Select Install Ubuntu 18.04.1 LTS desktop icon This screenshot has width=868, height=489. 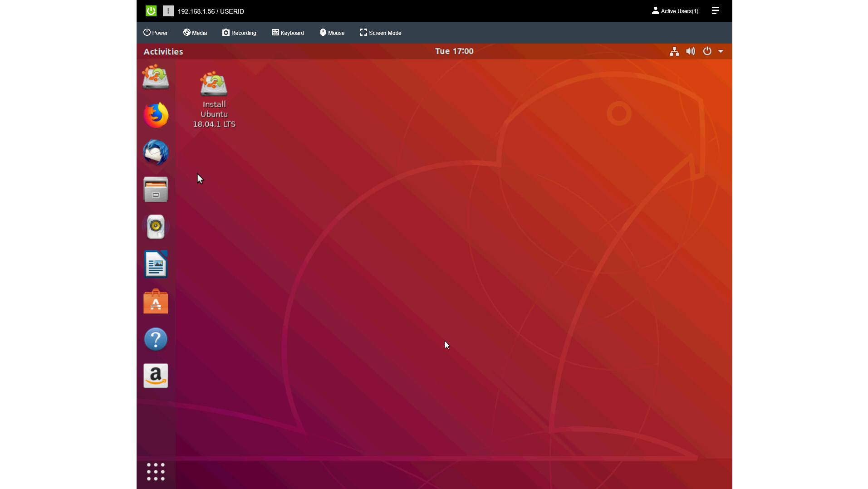[214, 99]
